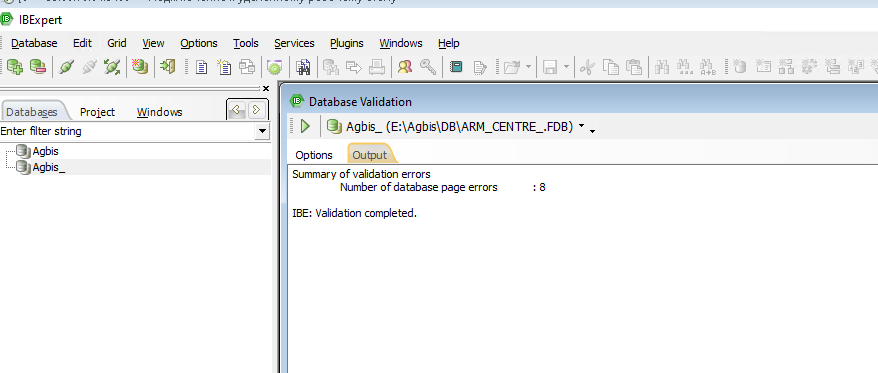
Task: Open the User Manager people icon
Action: tap(404, 67)
